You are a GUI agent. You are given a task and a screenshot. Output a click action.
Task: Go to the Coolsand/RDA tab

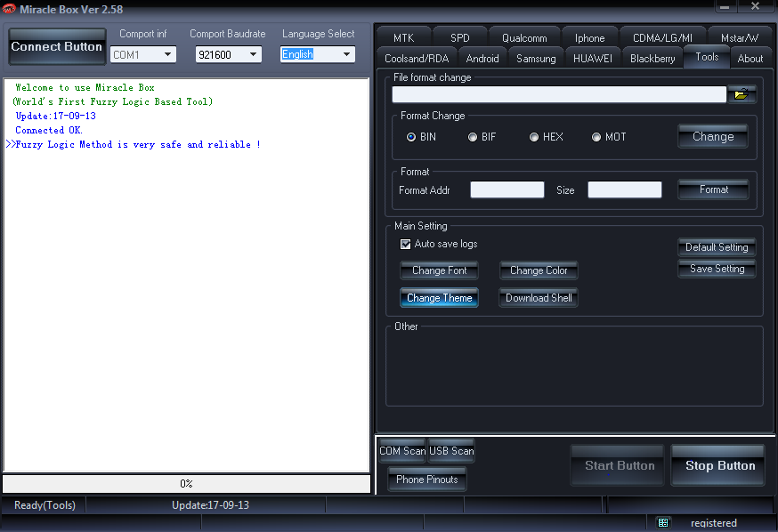(417, 59)
